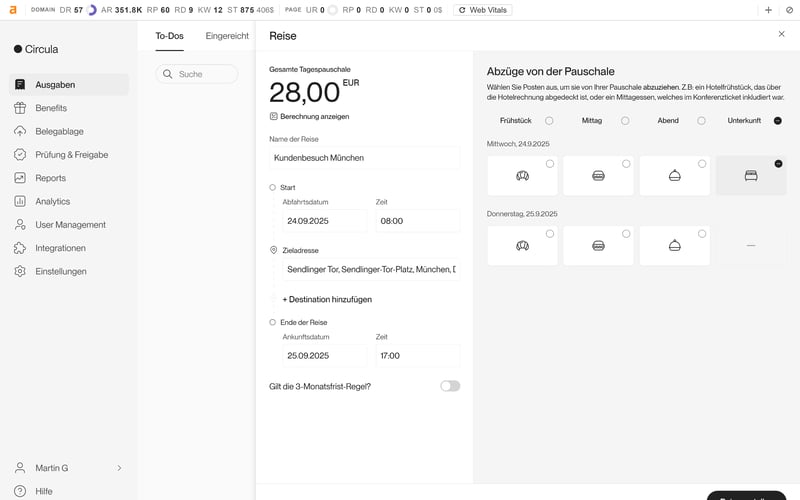Switch to the Eingereicht tab
The width and height of the screenshot is (800, 500).
(227, 36)
